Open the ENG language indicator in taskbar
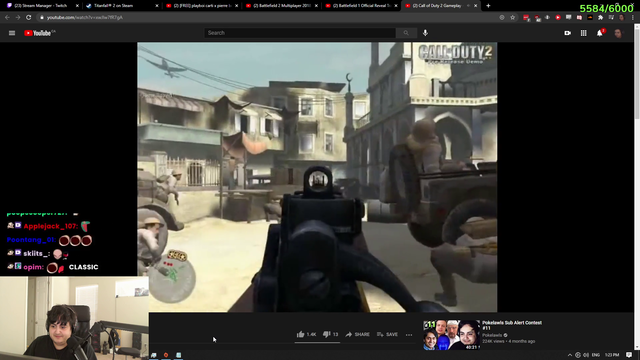 point(596,355)
